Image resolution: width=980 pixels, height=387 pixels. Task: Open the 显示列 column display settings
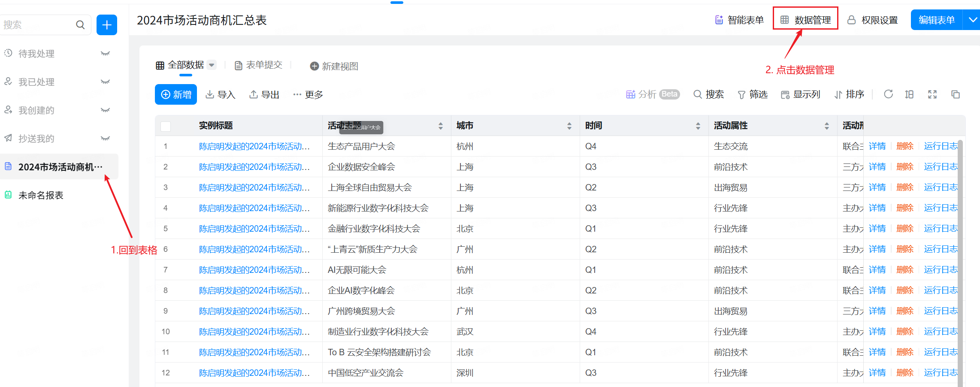point(800,94)
